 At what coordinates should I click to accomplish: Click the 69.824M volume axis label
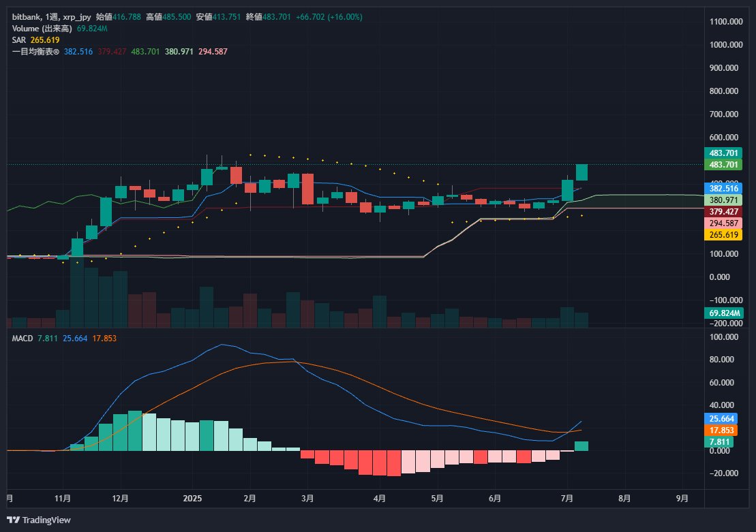(x=724, y=313)
